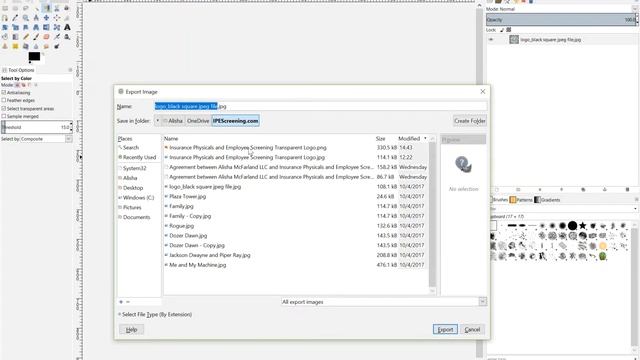Pick the green pepper brush
Image resolution: width=640 pixels, height=360 pixels.
click(603, 256)
